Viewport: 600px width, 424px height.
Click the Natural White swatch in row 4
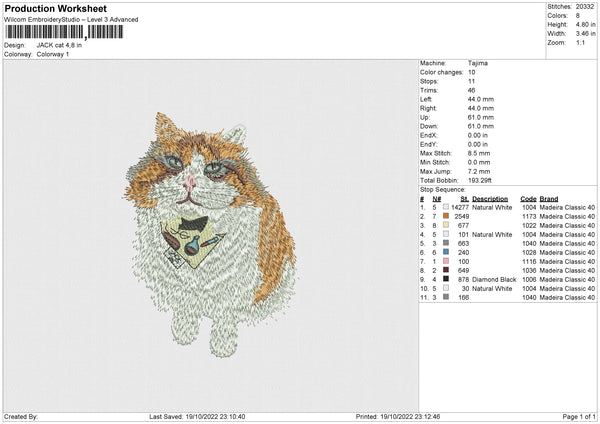coord(446,234)
